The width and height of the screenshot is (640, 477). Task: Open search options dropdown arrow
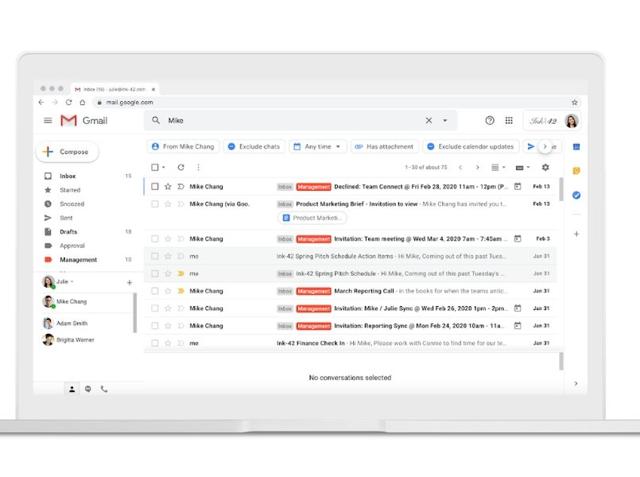tap(445, 120)
